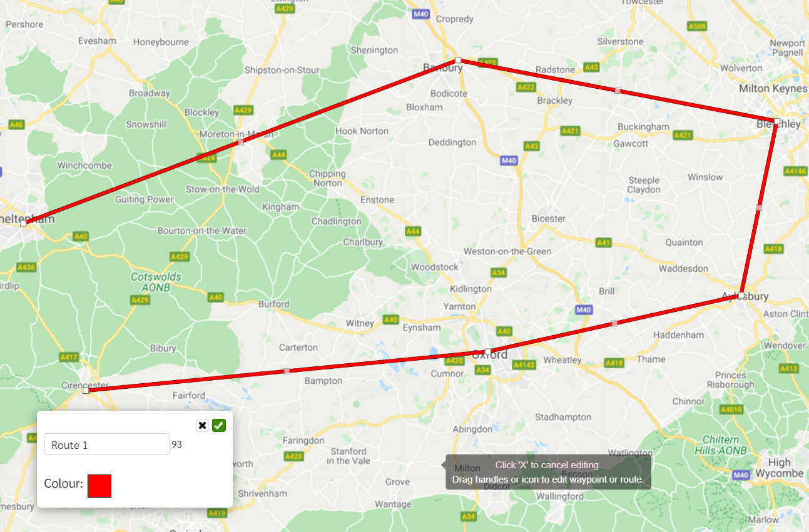Screen dimensions: 809x532
Task: Click the midpoint handle between Oxford and Aylesbury
Action: click(614, 323)
